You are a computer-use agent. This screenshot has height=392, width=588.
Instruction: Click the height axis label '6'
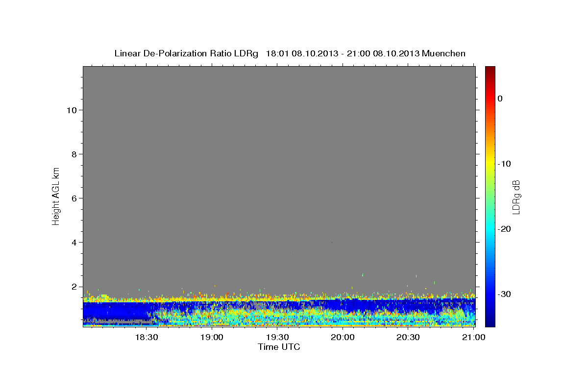[74, 198]
